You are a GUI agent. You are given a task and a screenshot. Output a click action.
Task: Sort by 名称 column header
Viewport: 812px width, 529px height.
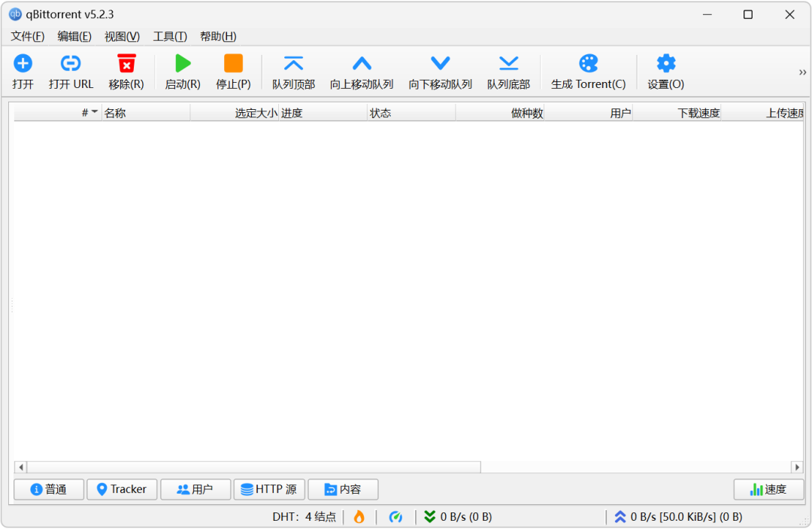[x=146, y=113]
